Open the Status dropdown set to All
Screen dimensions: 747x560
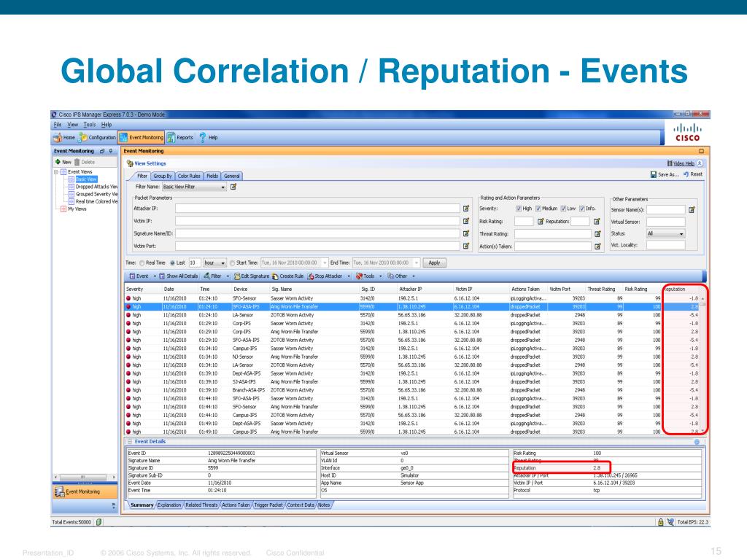pos(665,234)
